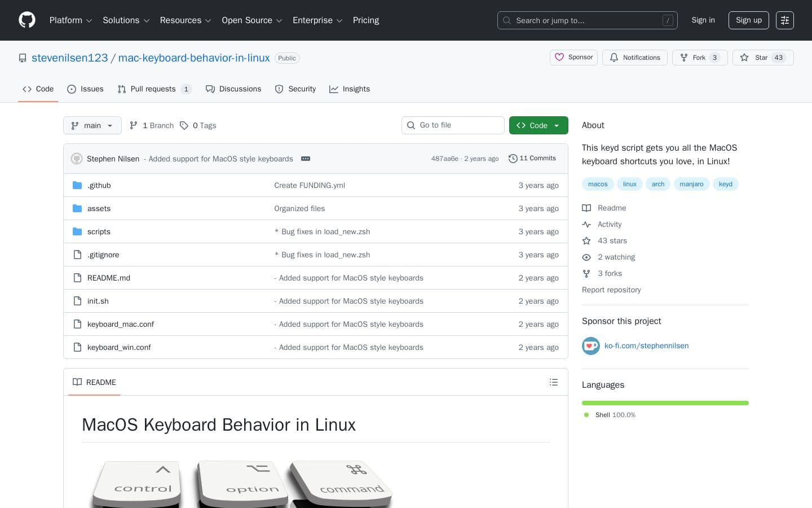812x508 pixels.
Task: Click the Shell language bar
Action: (x=665, y=403)
